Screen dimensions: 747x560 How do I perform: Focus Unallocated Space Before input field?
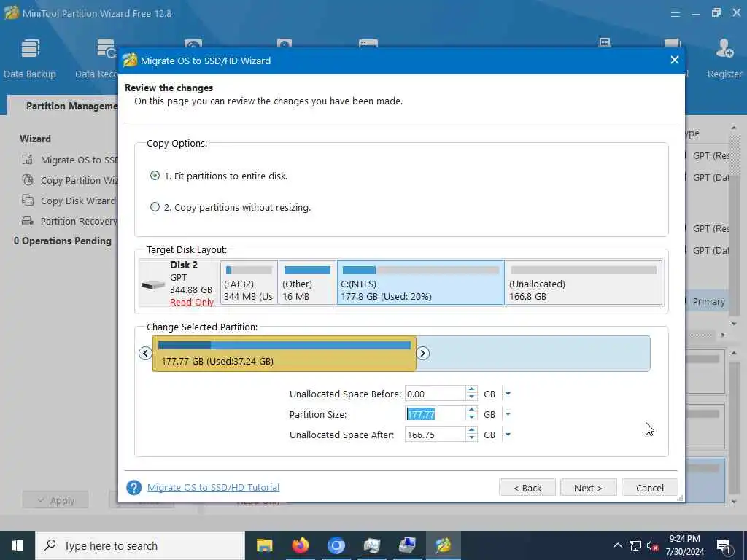(x=435, y=394)
